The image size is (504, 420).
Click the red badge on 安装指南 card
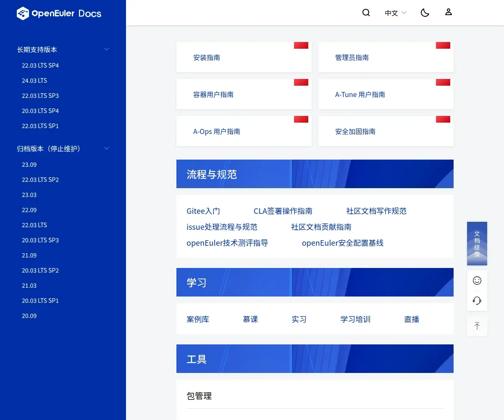click(x=301, y=45)
